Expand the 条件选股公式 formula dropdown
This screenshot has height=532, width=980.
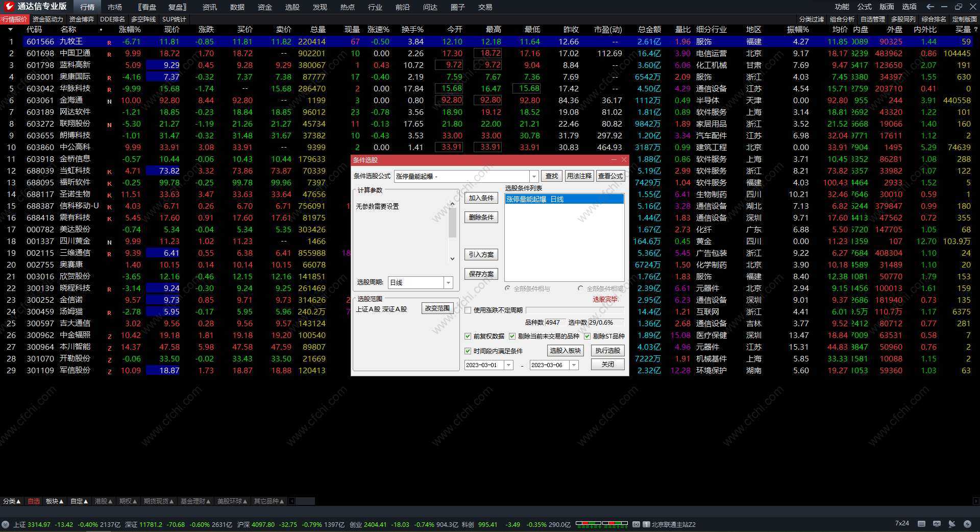pyautogui.click(x=534, y=176)
